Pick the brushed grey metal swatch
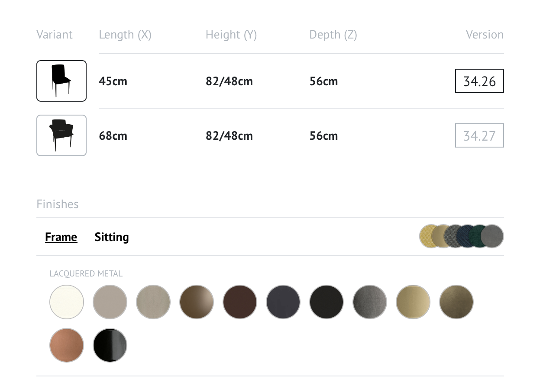The image size is (543, 392). pyautogui.click(x=370, y=302)
